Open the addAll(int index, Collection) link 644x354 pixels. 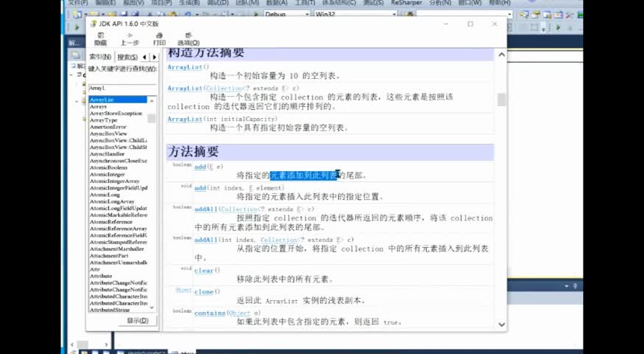click(206, 240)
